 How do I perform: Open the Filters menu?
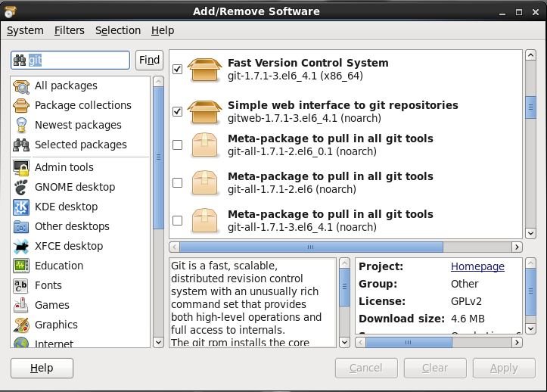(x=69, y=31)
